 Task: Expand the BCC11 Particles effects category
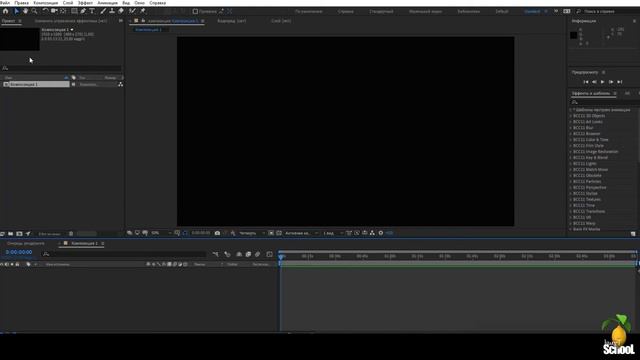click(571, 182)
